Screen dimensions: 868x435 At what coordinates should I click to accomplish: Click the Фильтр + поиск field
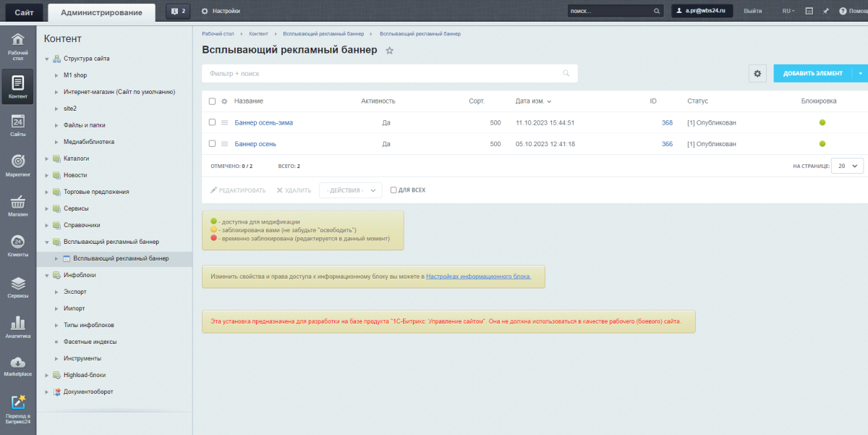(x=383, y=73)
